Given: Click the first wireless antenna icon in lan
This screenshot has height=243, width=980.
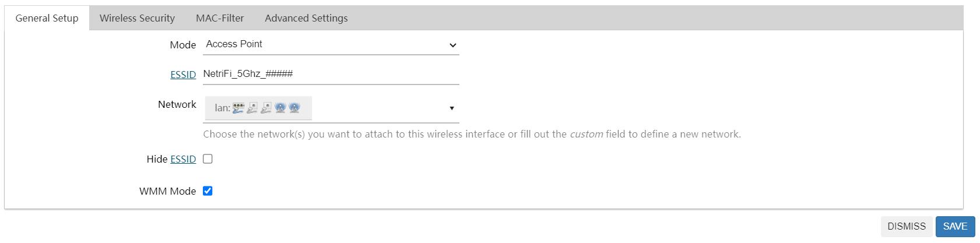Looking at the screenshot, I should (280, 108).
